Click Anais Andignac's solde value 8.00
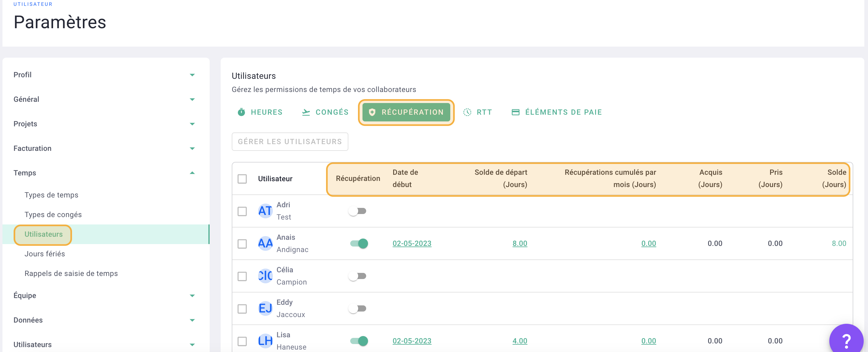 [839, 243]
